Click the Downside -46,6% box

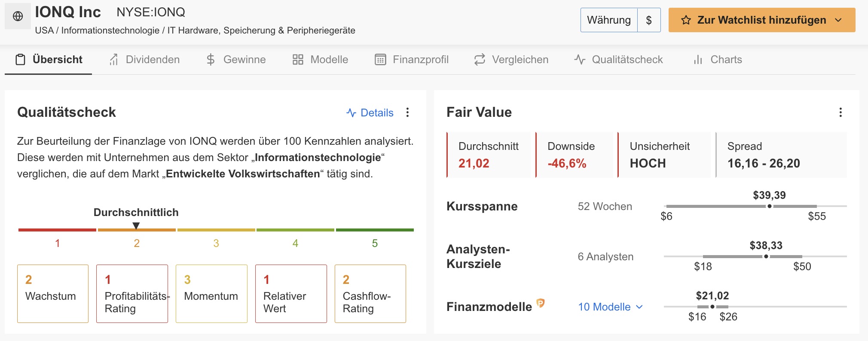pyautogui.click(x=575, y=155)
